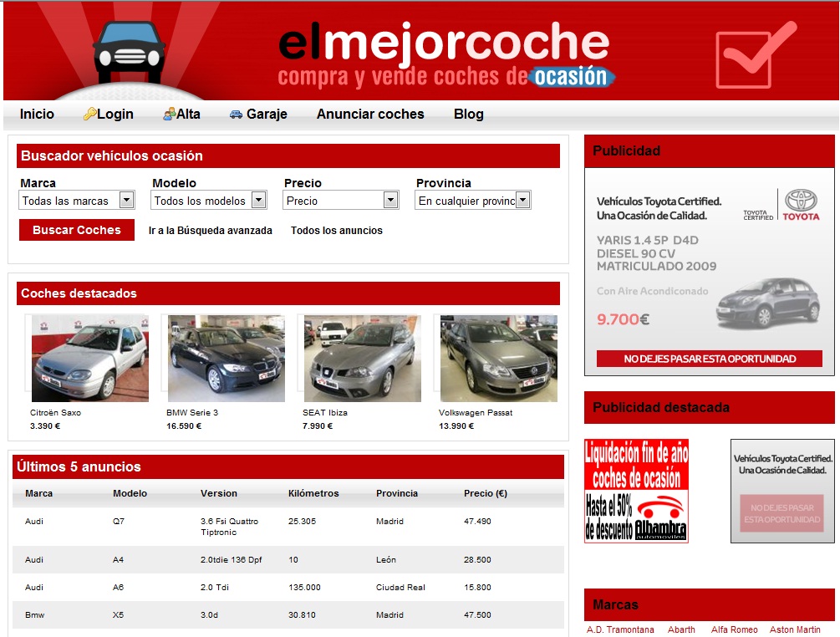The image size is (840, 637).
Task: Click the 'Volkswagen Passat' title link
Action: pos(476,412)
